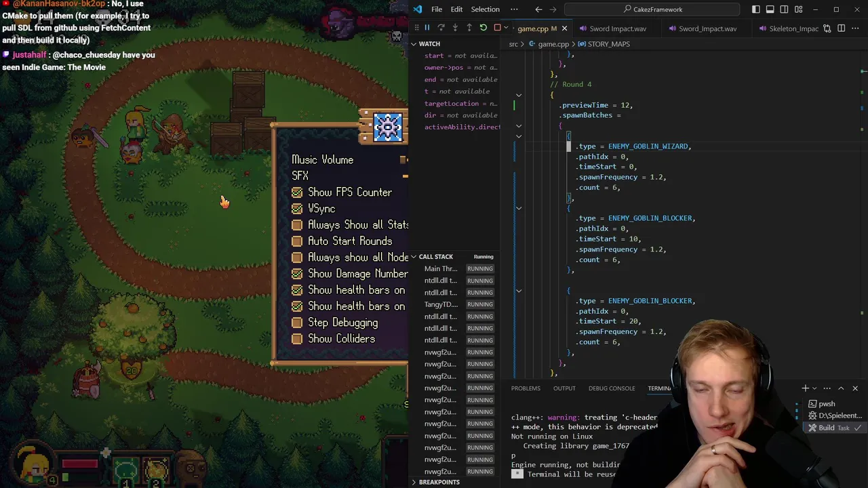
Task: Close the bottom panel
Action: [855, 388]
